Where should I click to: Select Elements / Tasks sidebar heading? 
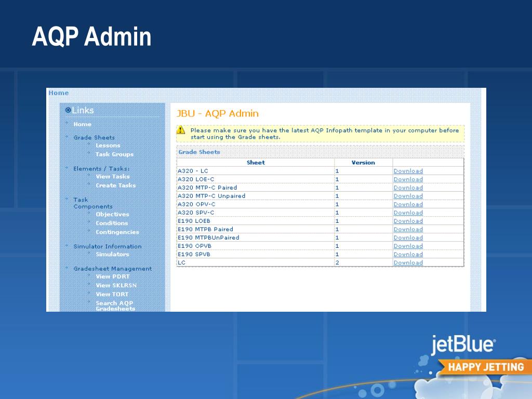101,169
